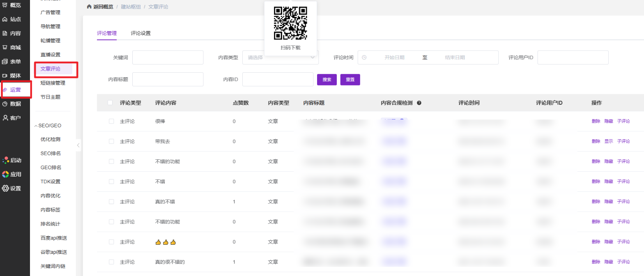644x276 pixels.
Task: Click the 客户 user icon
Action: point(5,118)
